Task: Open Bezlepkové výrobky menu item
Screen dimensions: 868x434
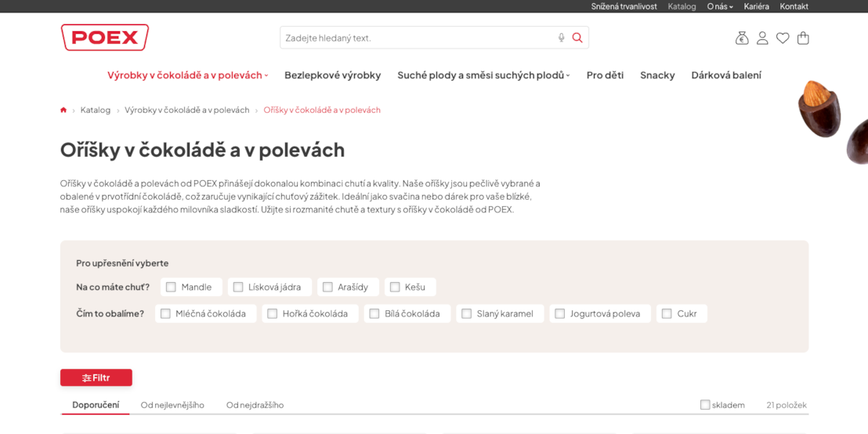Action: [x=333, y=75]
